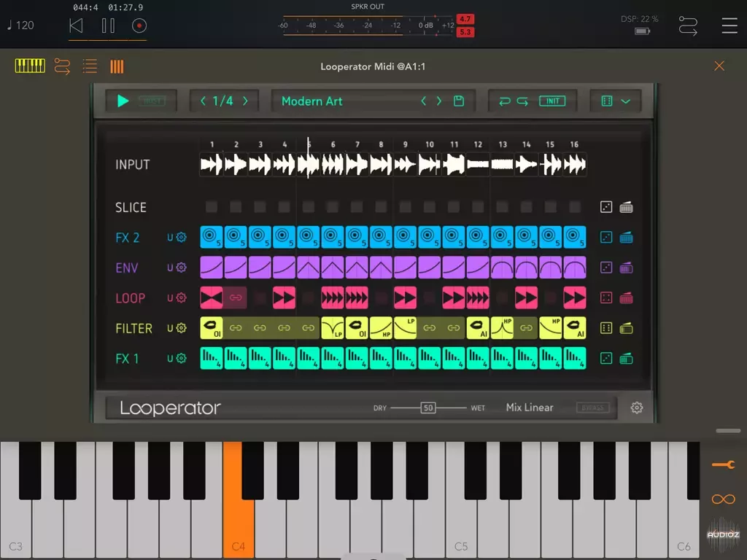This screenshot has width=747, height=560.
Task: Clear the FILTER row with the eraser
Action: click(x=626, y=328)
